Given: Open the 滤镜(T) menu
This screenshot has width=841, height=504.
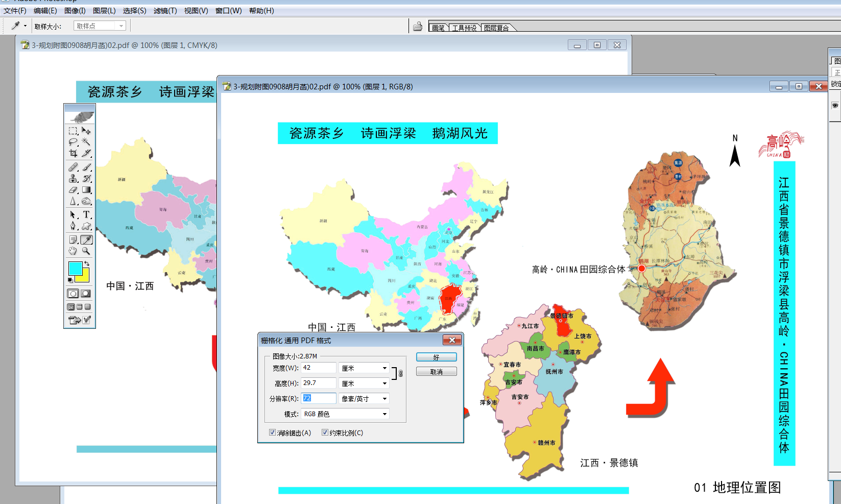Looking at the screenshot, I should (165, 11).
